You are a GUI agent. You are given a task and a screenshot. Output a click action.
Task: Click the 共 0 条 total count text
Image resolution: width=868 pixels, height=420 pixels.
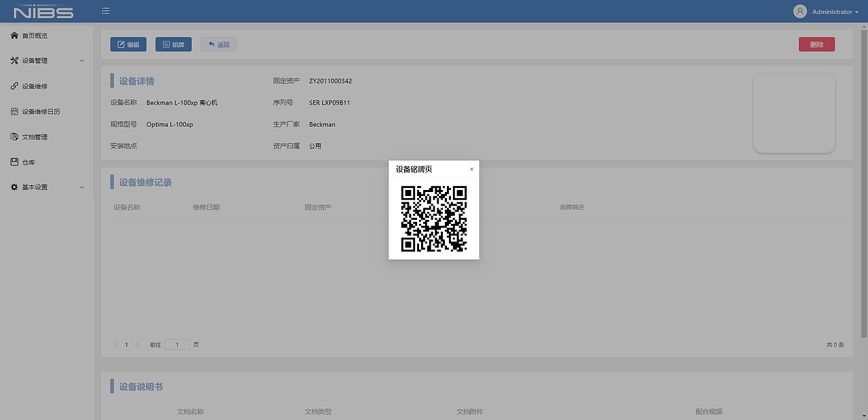coord(835,345)
